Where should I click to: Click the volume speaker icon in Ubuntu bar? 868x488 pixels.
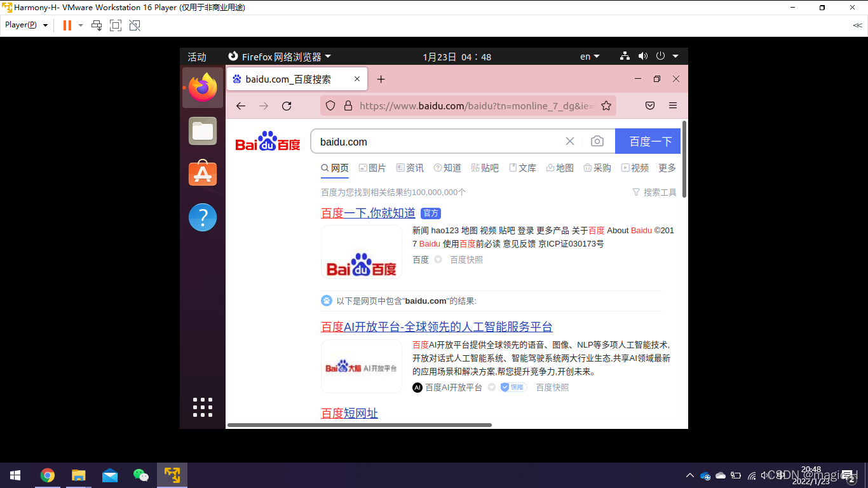click(x=643, y=56)
